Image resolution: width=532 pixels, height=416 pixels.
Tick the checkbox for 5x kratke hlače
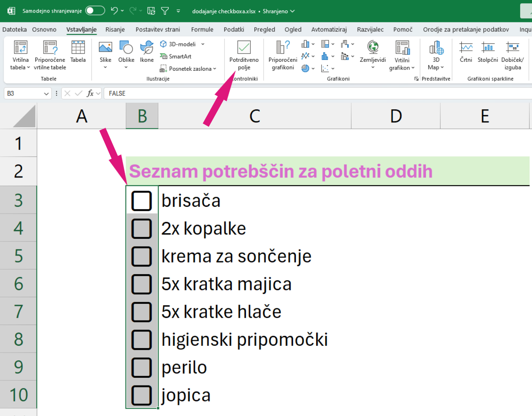[141, 312]
